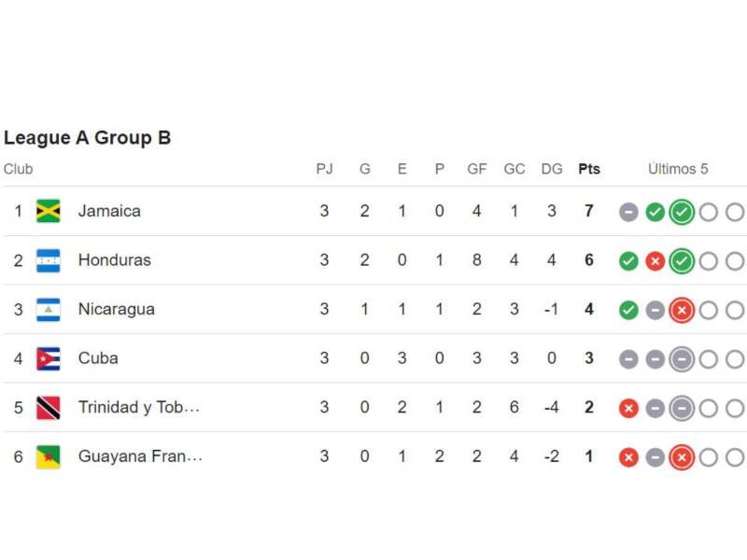
Task: Click Trinidad y Tobago's first red loss marker
Action: point(628,407)
